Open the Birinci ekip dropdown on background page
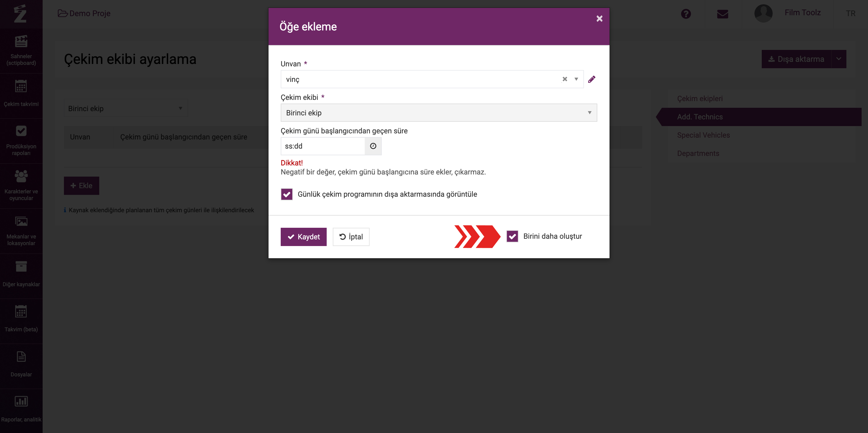The width and height of the screenshot is (868, 433). click(x=126, y=108)
